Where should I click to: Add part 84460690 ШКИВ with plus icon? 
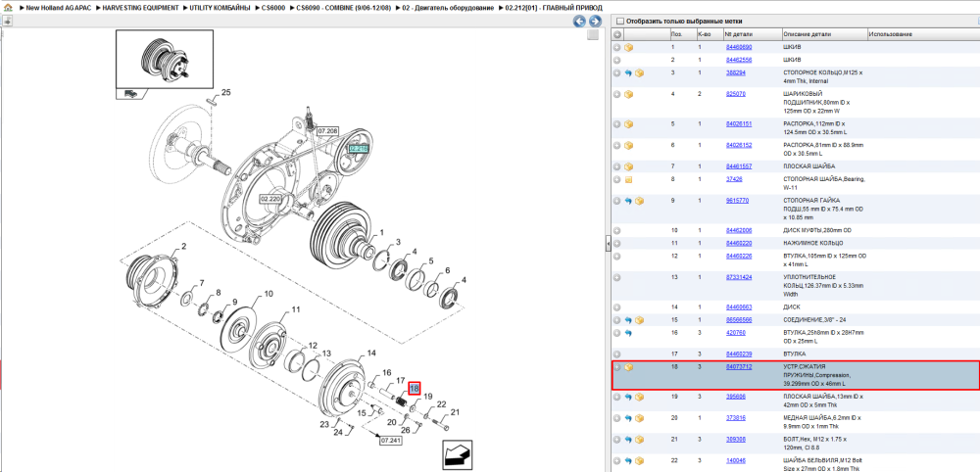[x=616, y=47]
